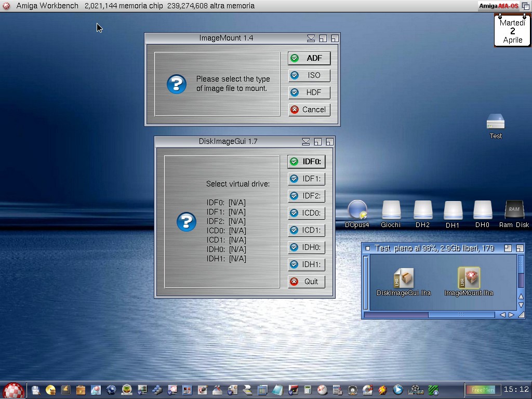Viewport: 532px width, 399px height.
Task: Select the IDF0: virtual drive
Action: pyautogui.click(x=307, y=162)
